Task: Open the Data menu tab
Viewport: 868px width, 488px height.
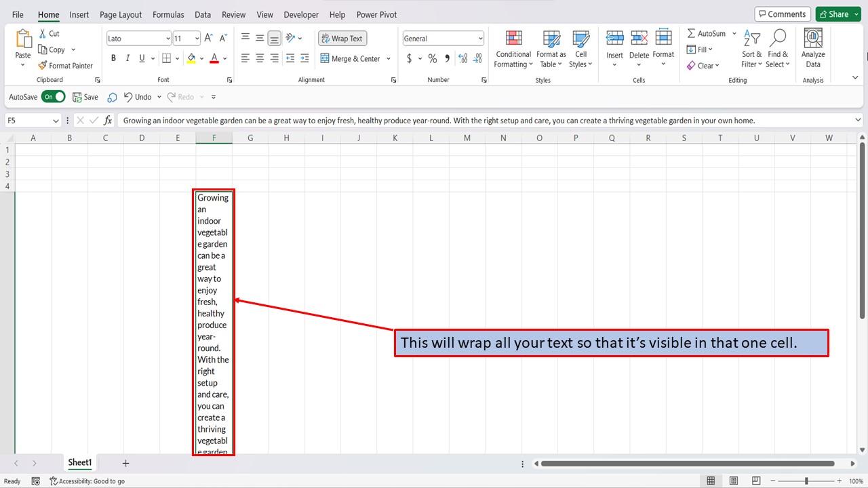Action: (x=202, y=14)
